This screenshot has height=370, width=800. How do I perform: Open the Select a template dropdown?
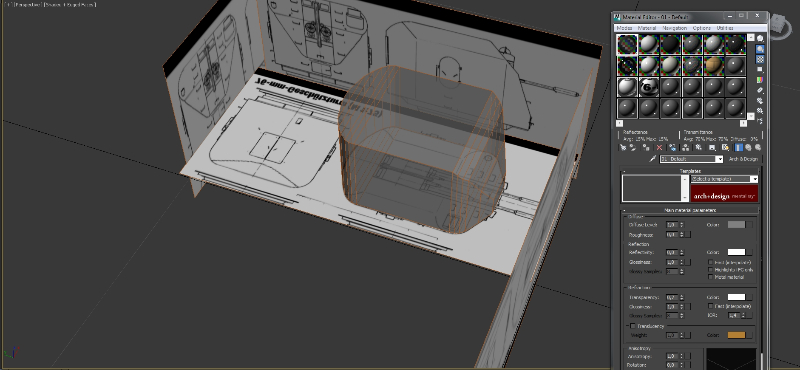click(x=724, y=179)
